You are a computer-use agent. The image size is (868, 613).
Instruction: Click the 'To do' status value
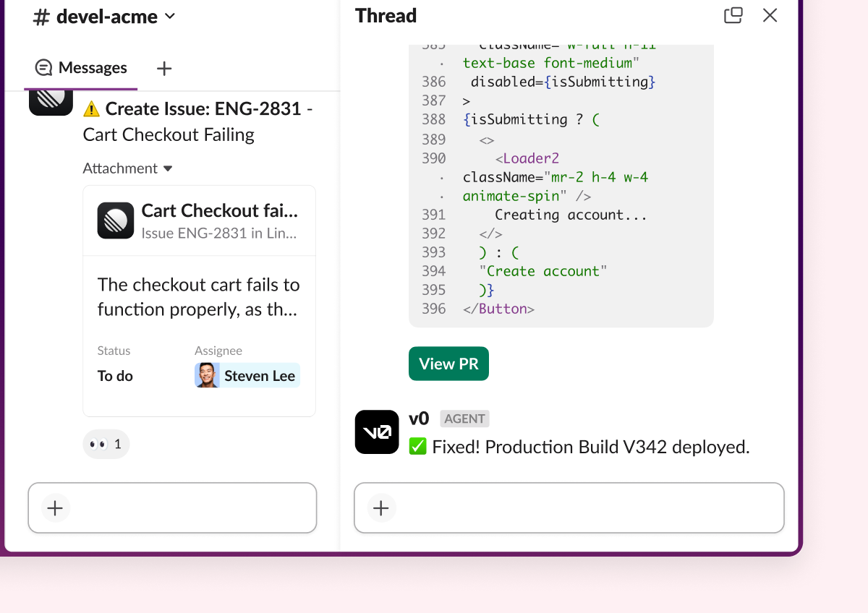[x=116, y=376]
